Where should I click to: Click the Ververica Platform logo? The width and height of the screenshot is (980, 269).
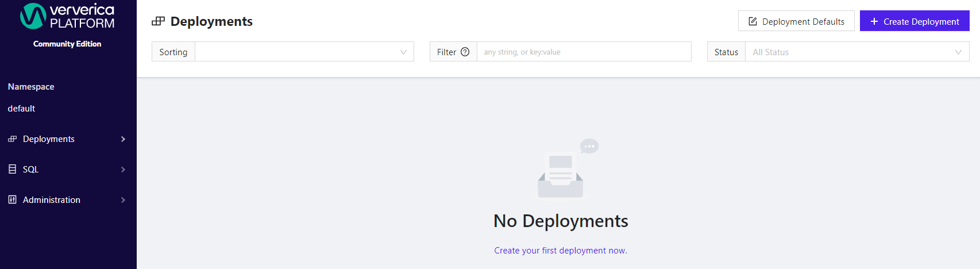click(67, 16)
